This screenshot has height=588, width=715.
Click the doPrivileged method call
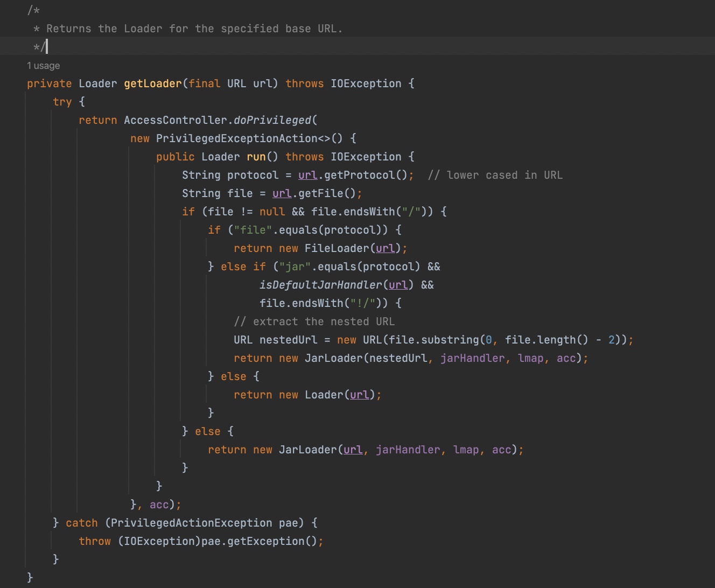272,120
